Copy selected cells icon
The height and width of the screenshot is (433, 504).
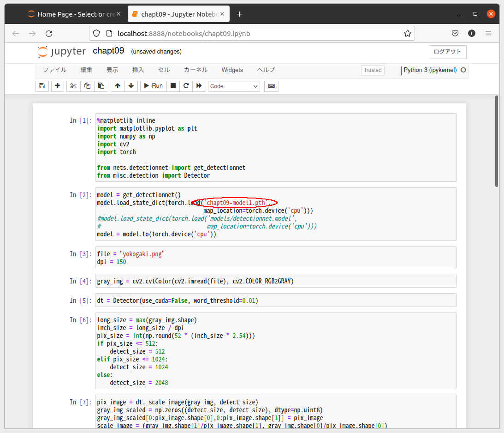point(87,86)
